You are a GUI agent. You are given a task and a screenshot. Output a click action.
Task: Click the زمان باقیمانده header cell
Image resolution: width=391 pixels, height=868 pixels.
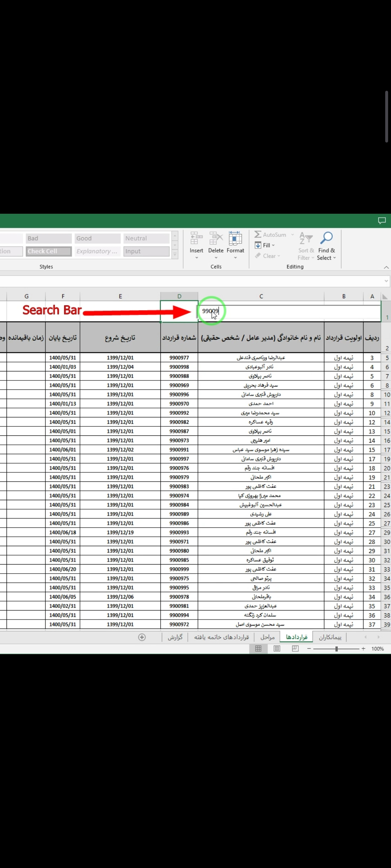tap(26, 337)
